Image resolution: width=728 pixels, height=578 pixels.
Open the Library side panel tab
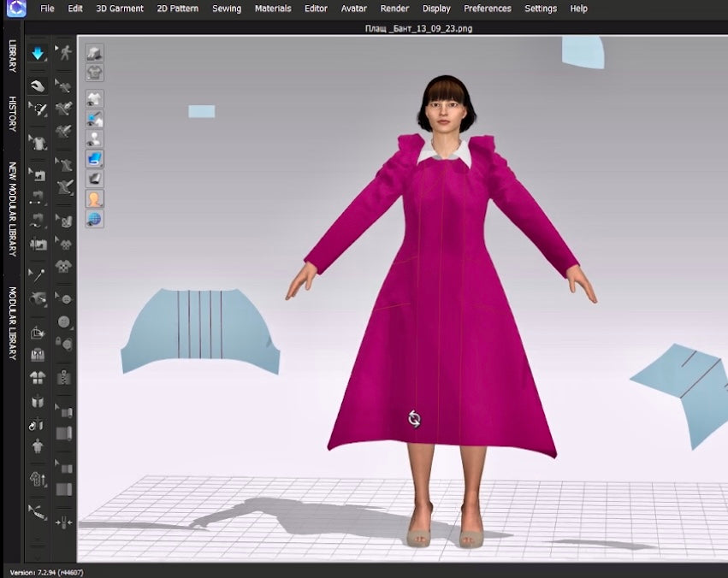pos(12,56)
